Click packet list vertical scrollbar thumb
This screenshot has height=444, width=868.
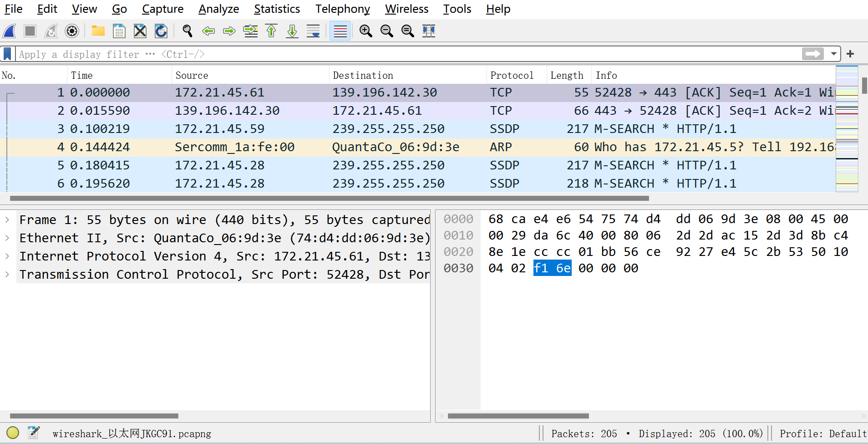pyautogui.click(x=864, y=86)
